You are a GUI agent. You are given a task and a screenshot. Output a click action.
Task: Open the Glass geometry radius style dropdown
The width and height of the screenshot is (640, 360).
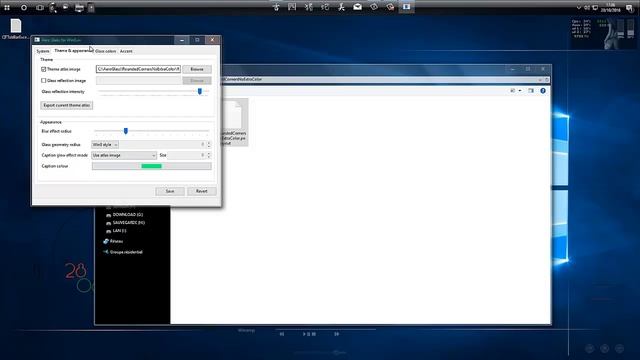[x=105, y=144]
